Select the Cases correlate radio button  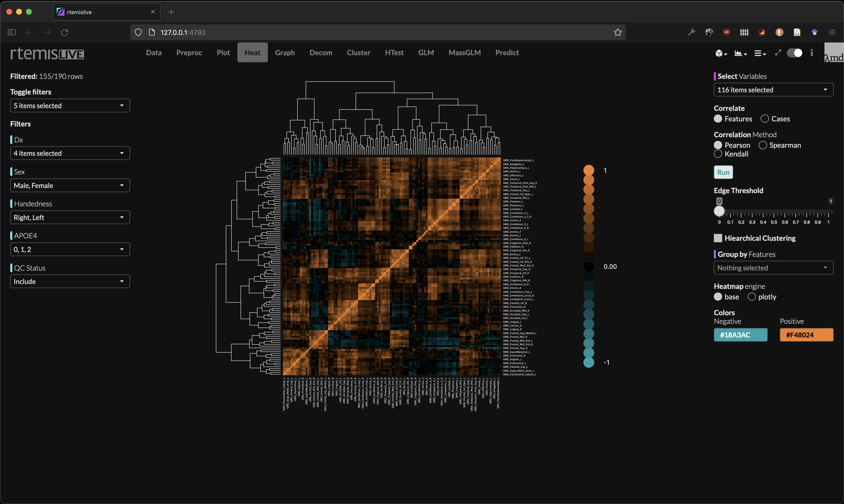click(x=765, y=118)
